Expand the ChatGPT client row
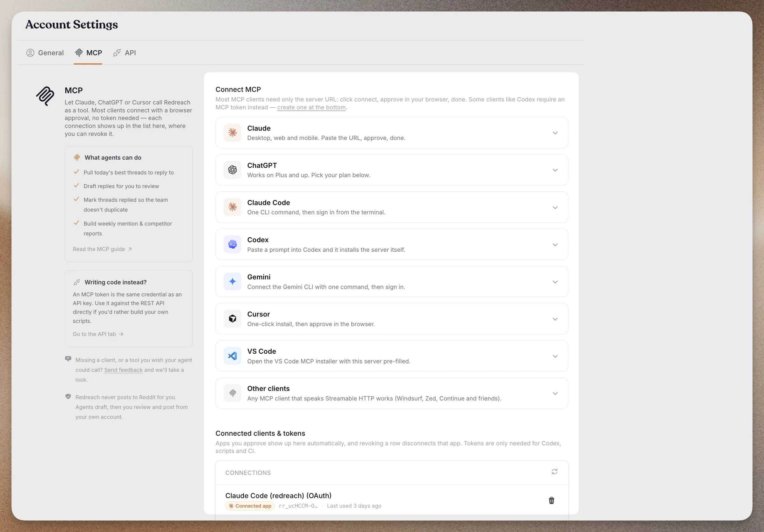This screenshot has height=532, width=764. click(392, 170)
